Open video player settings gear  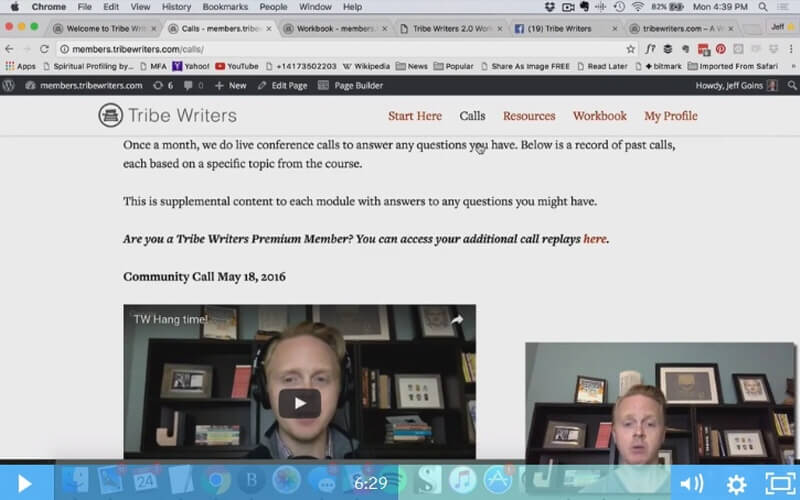tap(736, 483)
